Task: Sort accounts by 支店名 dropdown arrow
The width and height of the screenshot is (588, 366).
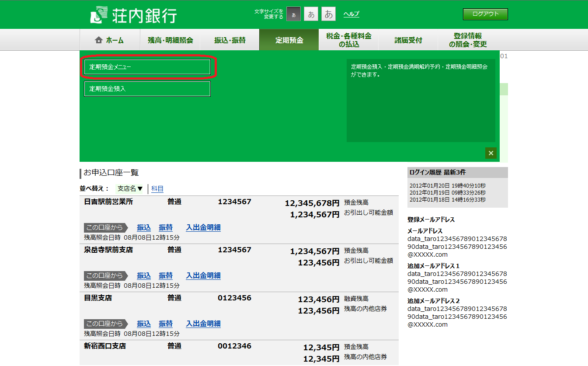Action: (x=140, y=189)
